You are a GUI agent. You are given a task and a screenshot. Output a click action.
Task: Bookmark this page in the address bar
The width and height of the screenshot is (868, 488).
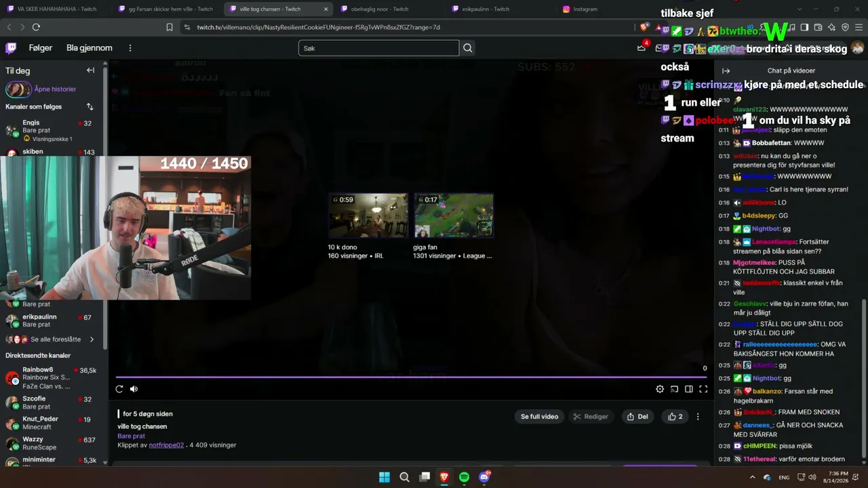[170, 27]
